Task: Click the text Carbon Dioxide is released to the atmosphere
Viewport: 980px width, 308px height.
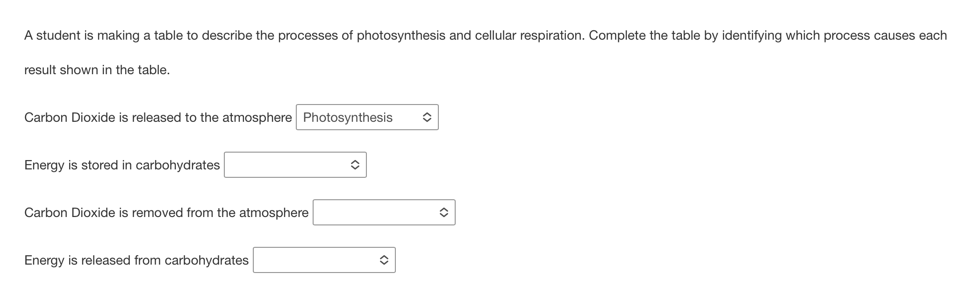Action: 158,117
